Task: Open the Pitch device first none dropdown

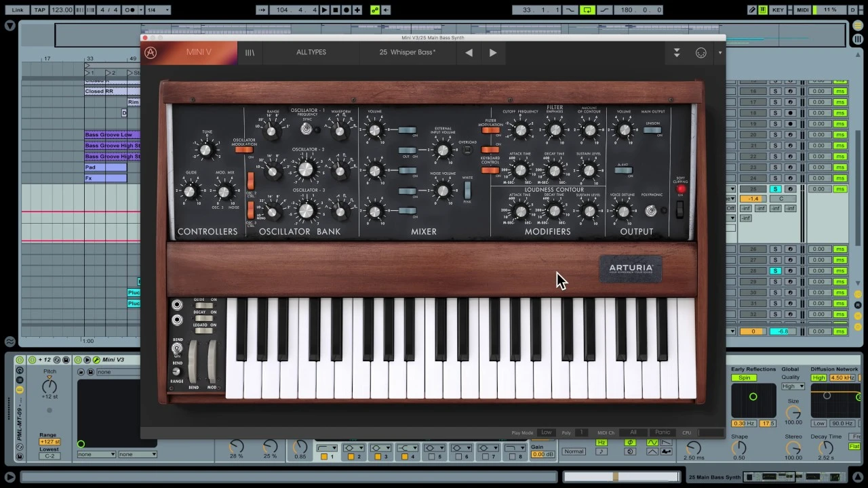Action: coord(96,454)
